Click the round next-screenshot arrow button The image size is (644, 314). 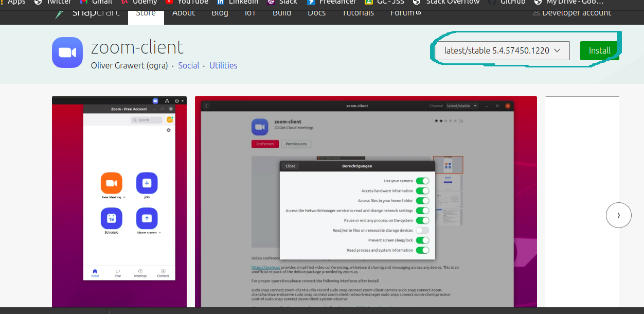point(619,215)
